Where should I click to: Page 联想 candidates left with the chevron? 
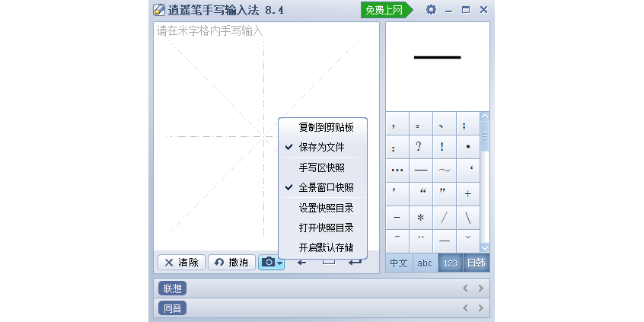pos(465,289)
